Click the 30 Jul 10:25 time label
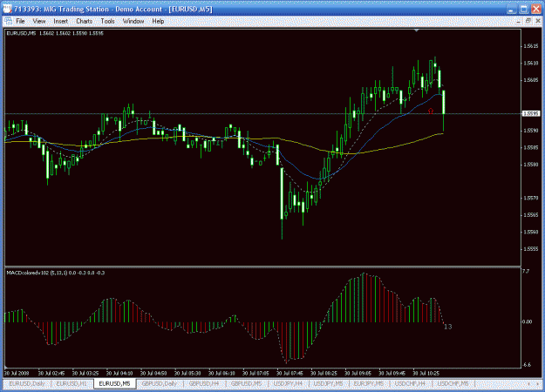Screen dimensions: 545x392 pyautogui.click(x=426, y=374)
